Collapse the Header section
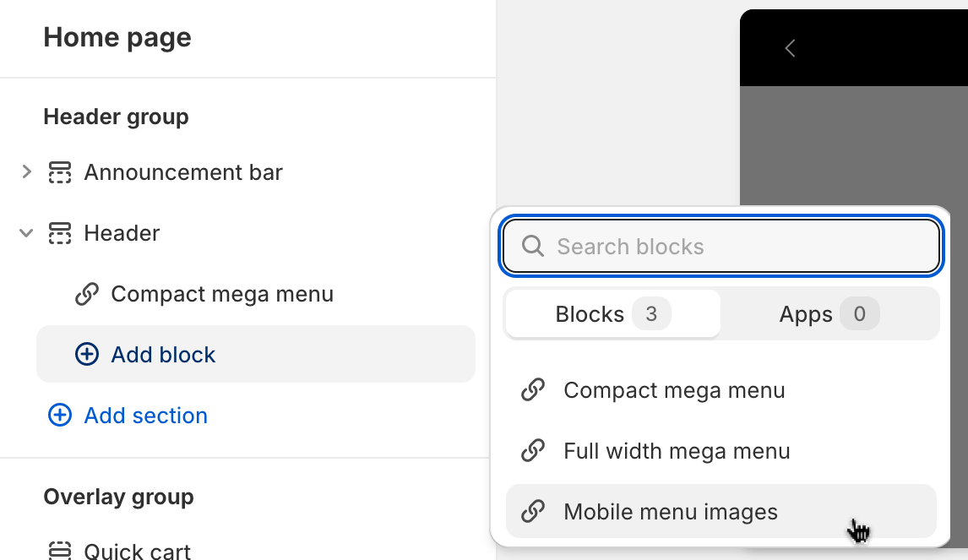The height and width of the screenshot is (560, 968). coord(26,233)
